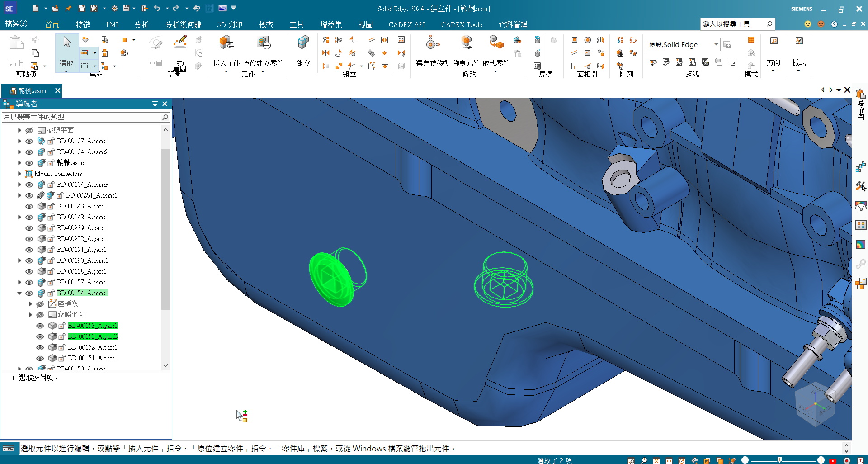Open the 檔案(F) File menu
Screen dimensions: 868x464
(x=16, y=24)
